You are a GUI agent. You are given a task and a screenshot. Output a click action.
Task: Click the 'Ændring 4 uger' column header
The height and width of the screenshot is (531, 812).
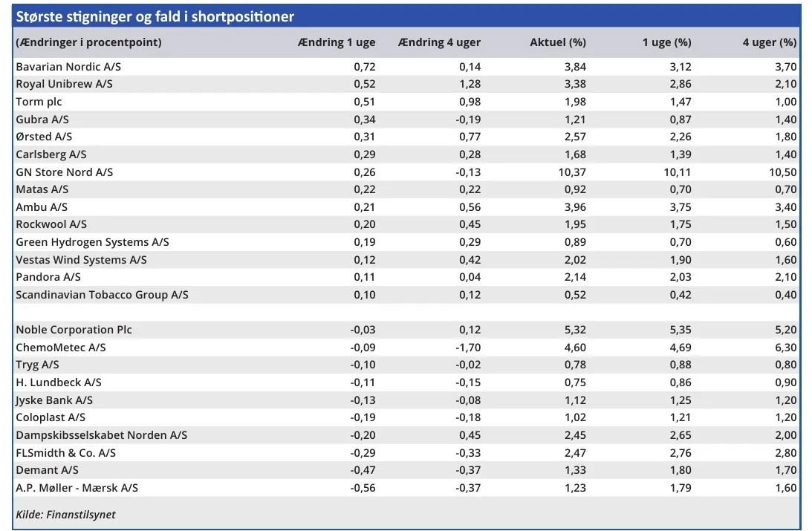pos(439,42)
